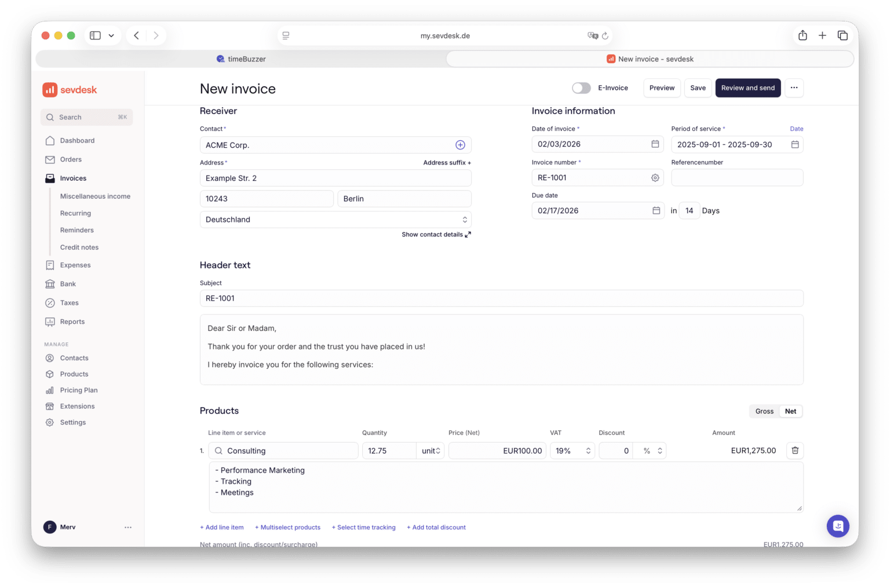Delete the Consulting line item with trash icon
The image size is (890, 588).
794,451
